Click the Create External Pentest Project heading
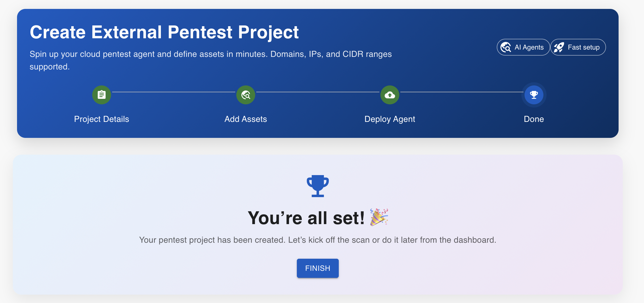644x303 pixels. point(164,32)
